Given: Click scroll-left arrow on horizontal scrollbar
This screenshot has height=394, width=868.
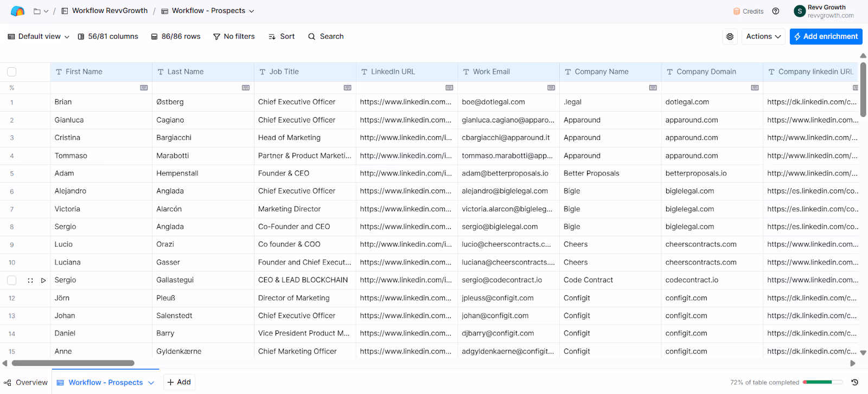Looking at the screenshot, I should coord(5,363).
